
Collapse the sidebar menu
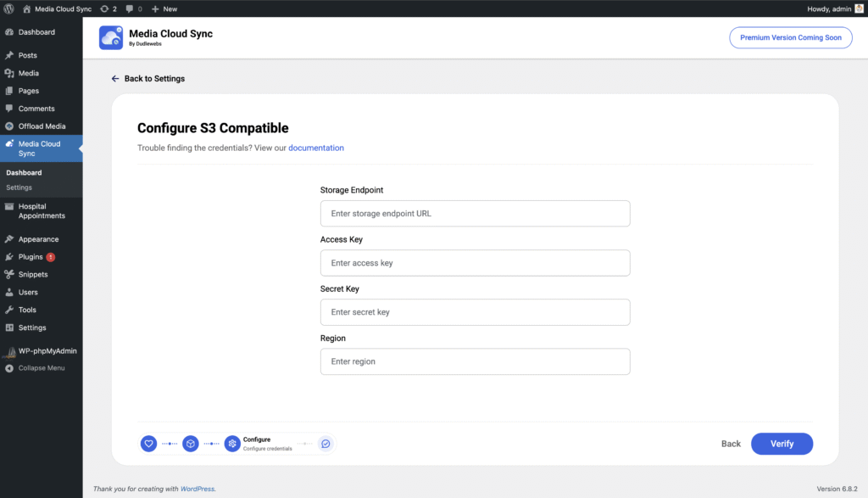pos(41,368)
